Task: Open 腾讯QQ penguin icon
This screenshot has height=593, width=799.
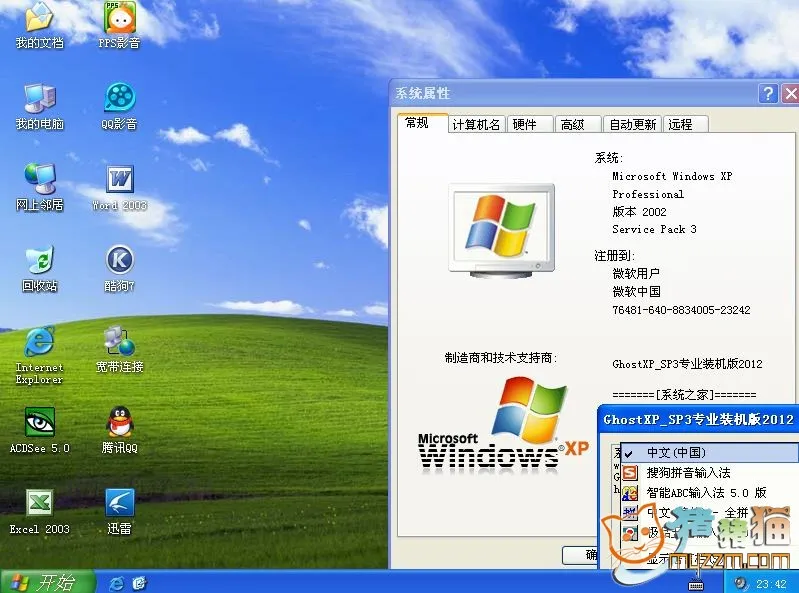Action: coord(119,430)
